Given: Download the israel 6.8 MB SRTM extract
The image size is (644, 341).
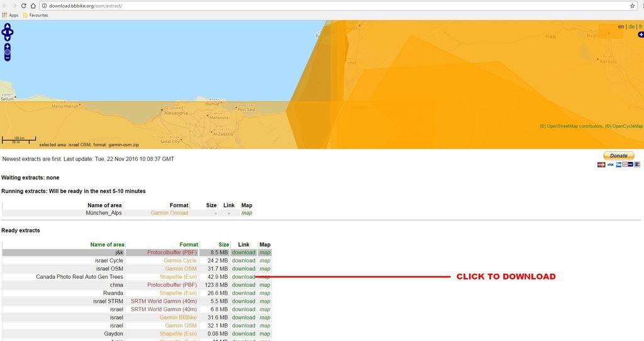Looking at the screenshot, I should [x=243, y=310].
